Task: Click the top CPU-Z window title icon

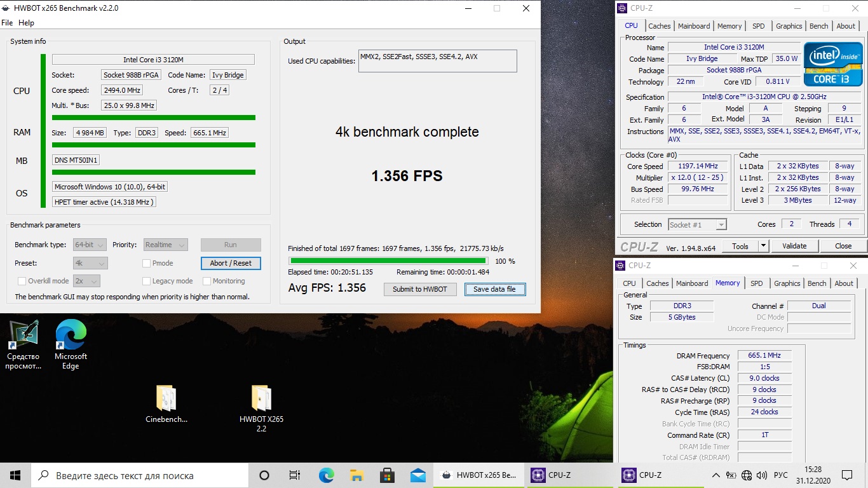Action: (621, 8)
